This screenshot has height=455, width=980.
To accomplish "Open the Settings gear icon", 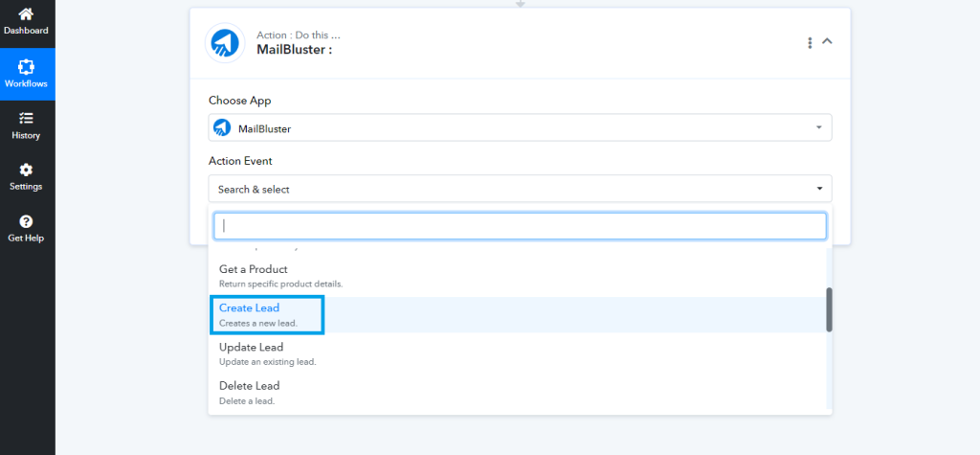I will [26, 170].
